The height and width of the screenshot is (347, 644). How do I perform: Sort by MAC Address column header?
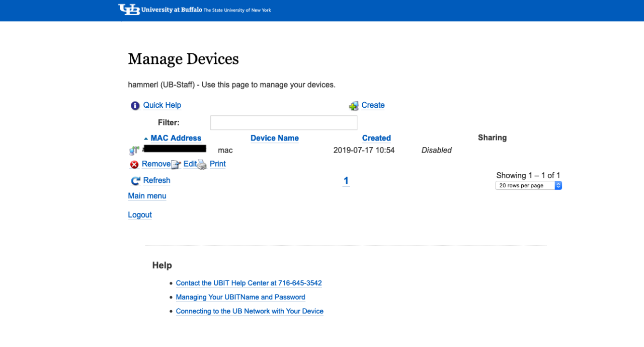pyautogui.click(x=176, y=138)
